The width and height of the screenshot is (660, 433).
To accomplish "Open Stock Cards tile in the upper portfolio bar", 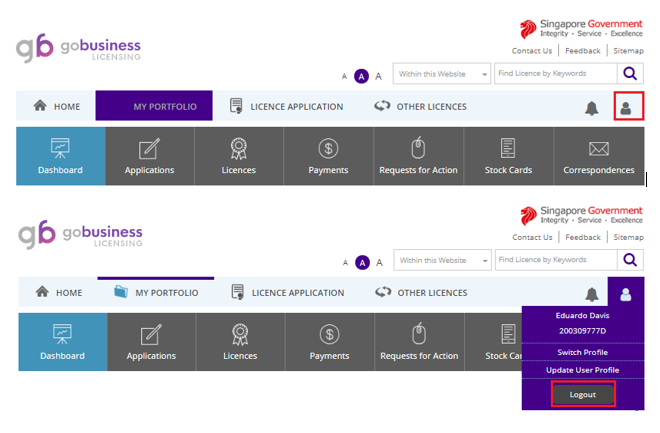I will click(508, 156).
